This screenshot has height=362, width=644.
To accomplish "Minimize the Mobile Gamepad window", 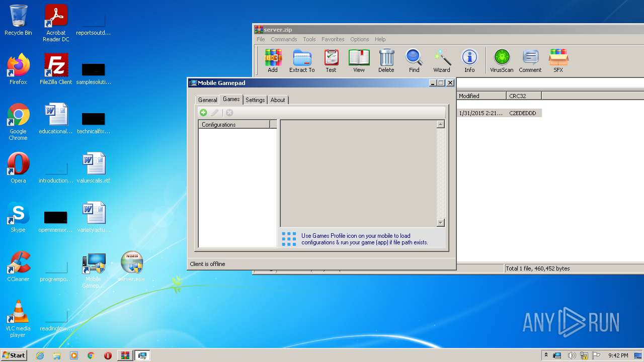I will click(433, 83).
